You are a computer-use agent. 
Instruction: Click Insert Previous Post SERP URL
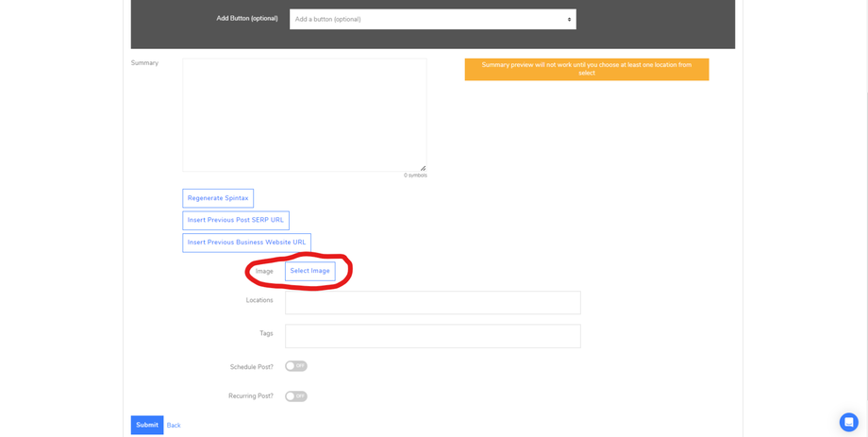point(236,220)
